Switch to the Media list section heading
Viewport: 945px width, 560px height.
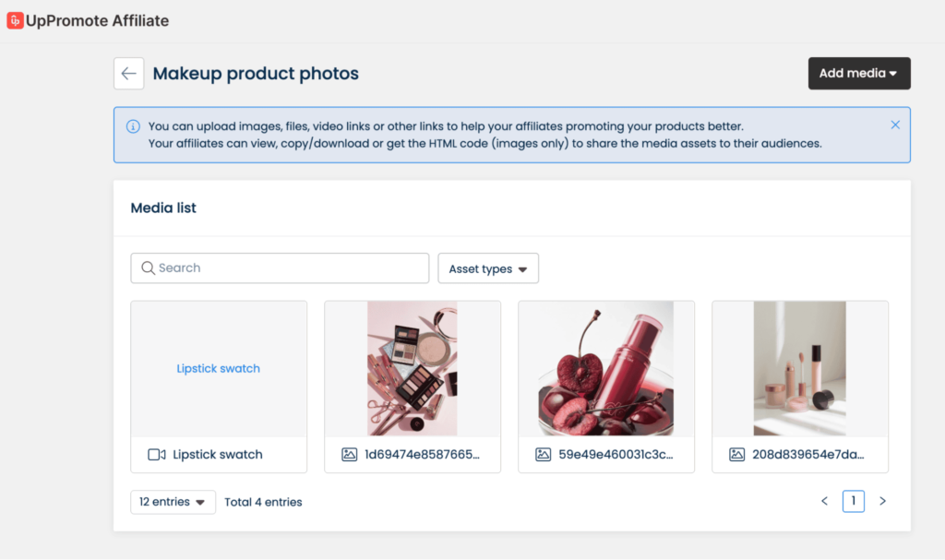click(163, 208)
